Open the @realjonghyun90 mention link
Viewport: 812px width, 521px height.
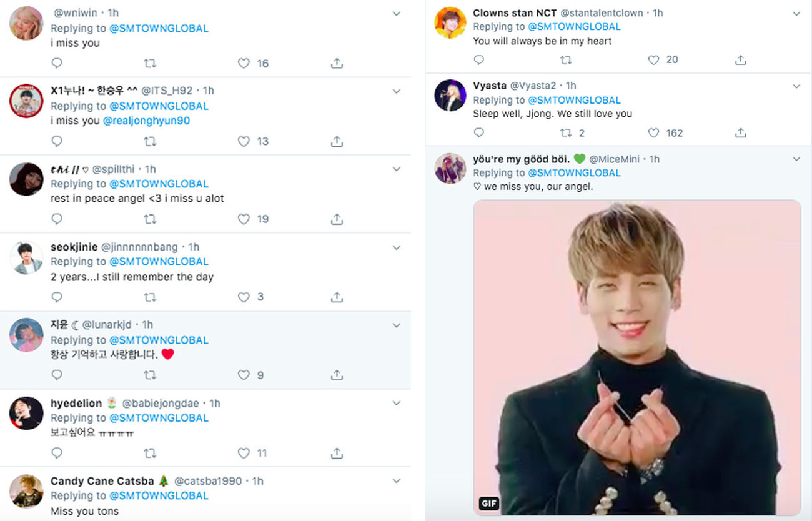click(x=146, y=121)
